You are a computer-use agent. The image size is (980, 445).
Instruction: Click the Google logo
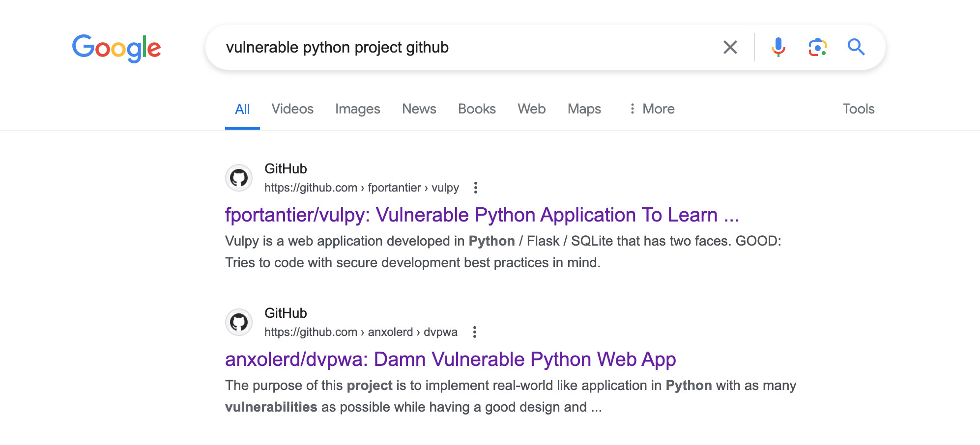pos(116,48)
